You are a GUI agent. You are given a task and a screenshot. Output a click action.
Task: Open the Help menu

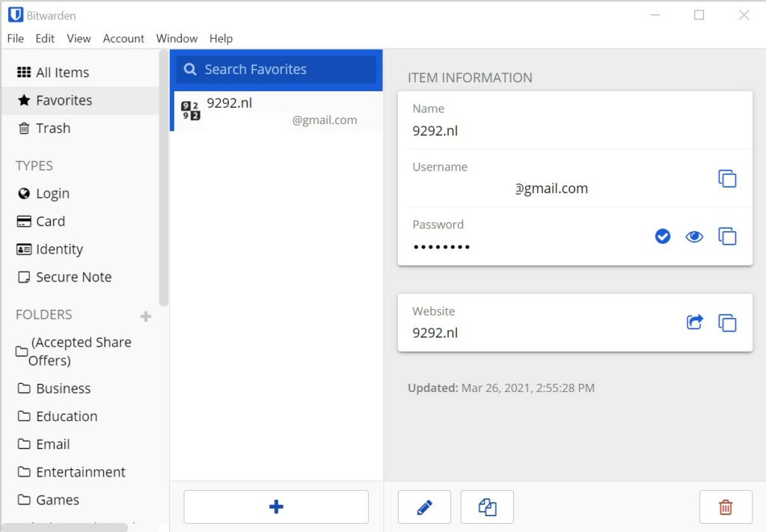click(221, 39)
